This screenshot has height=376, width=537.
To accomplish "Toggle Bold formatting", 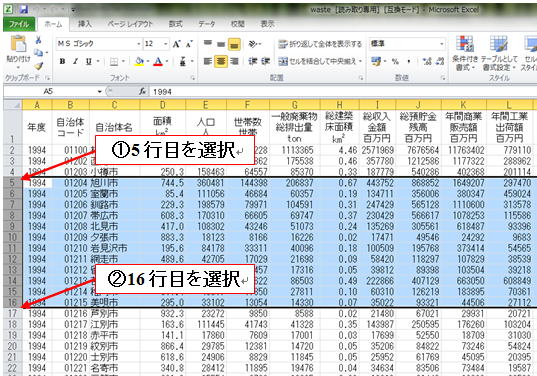I will 62,62.
